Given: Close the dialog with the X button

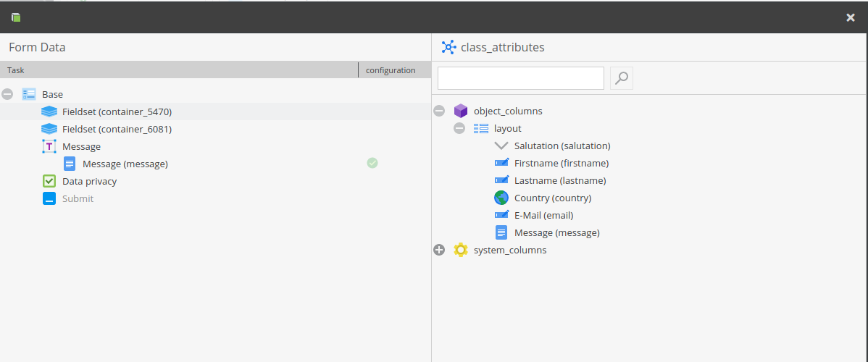Looking at the screenshot, I should [x=851, y=17].
